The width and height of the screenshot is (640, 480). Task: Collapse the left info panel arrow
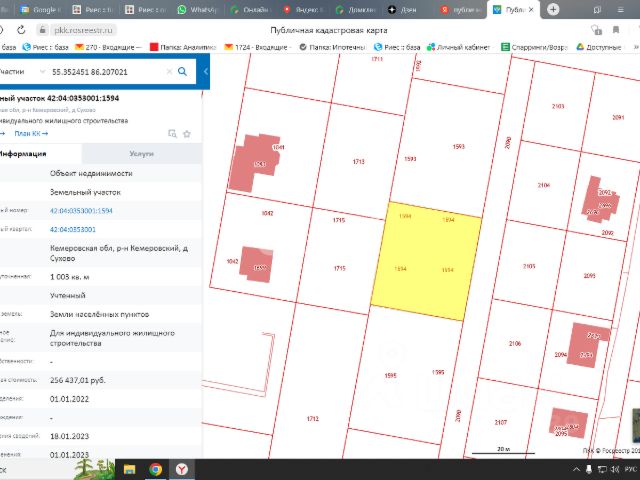206,72
